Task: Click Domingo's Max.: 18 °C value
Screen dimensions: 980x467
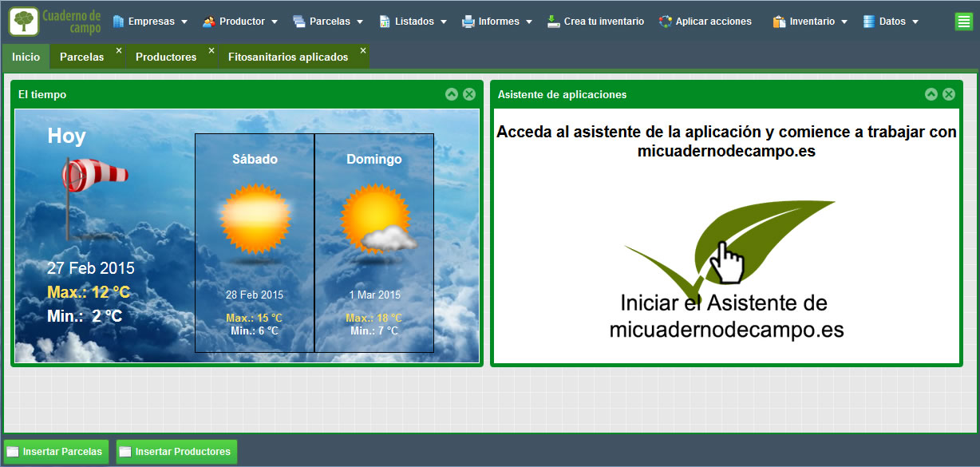Action: pos(373,319)
